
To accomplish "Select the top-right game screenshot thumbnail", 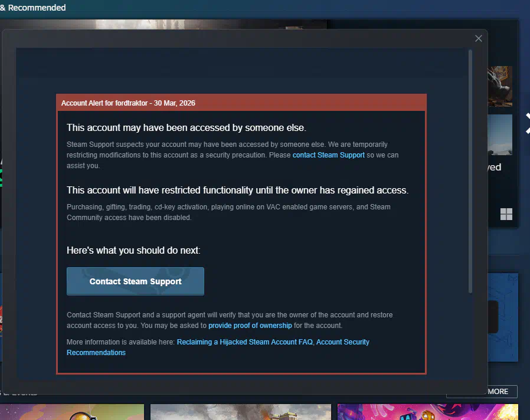I will [500, 86].
